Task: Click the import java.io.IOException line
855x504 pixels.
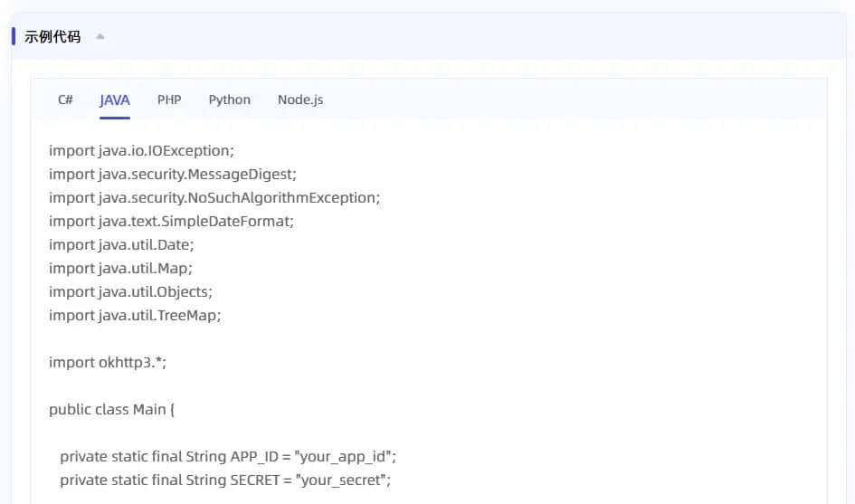Action: pos(141,150)
